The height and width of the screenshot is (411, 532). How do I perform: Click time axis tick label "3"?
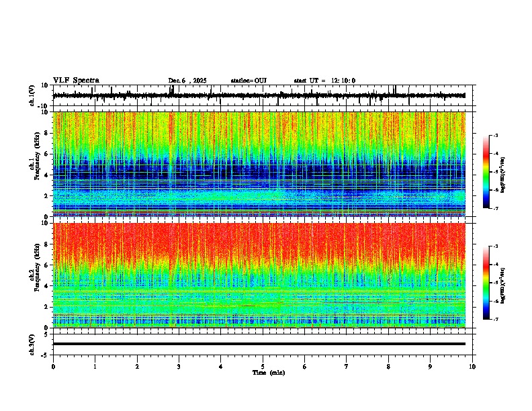(x=179, y=367)
